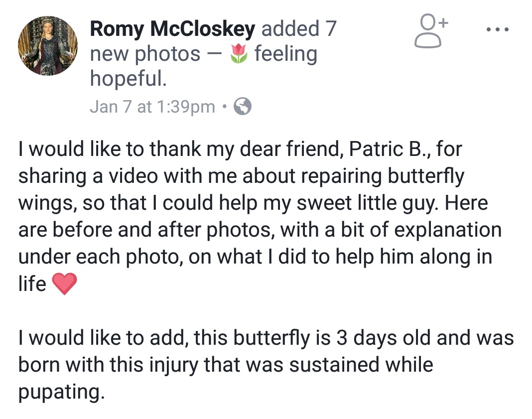
Task: Open the Romy McCloskey name link
Action: (172, 30)
